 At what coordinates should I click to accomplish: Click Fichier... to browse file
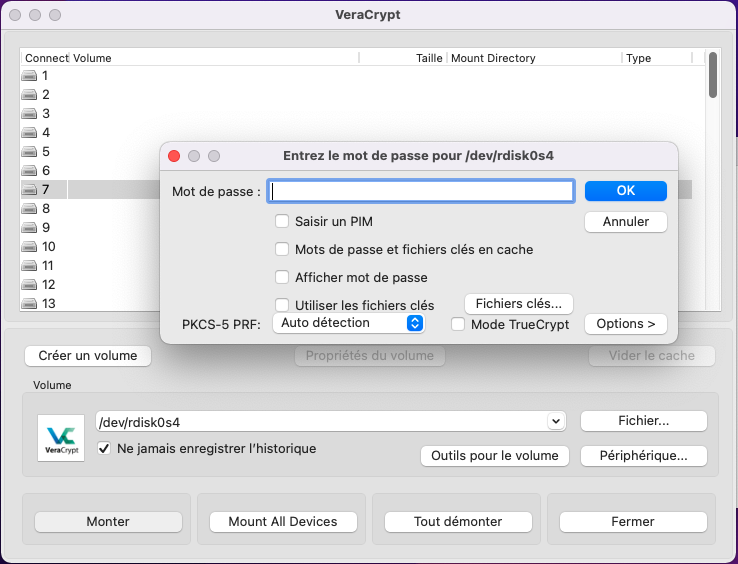click(643, 421)
